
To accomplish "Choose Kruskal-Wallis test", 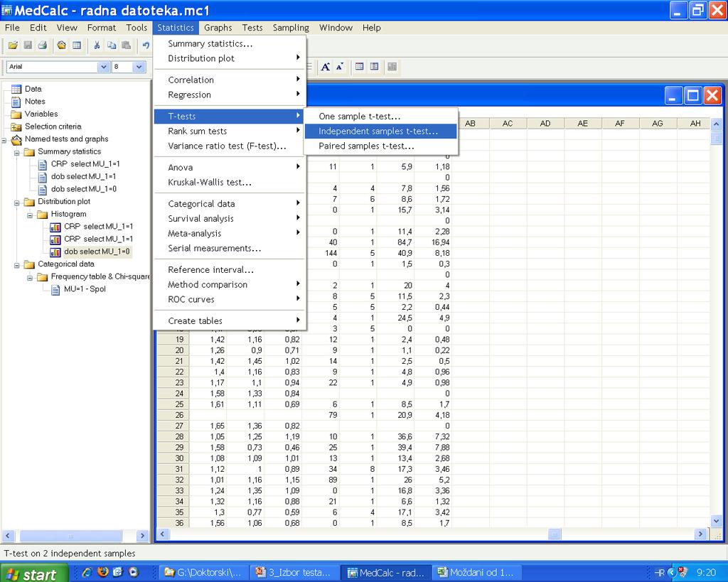I will pyautogui.click(x=230, y=183).
